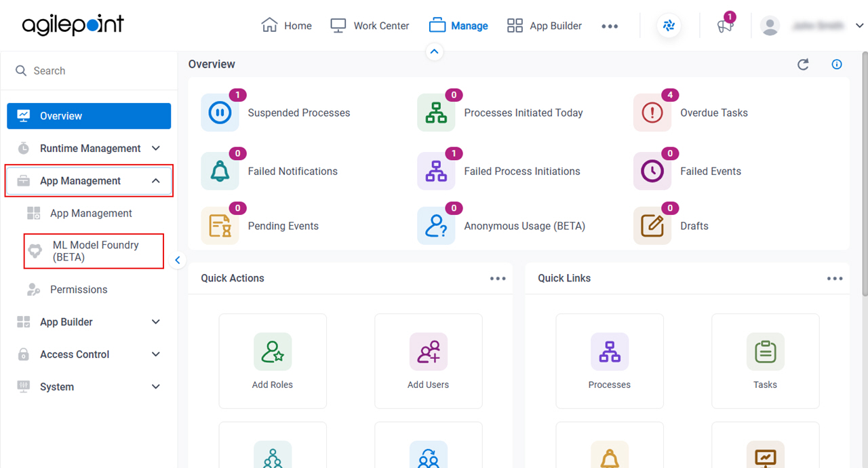Click the Access Control lock icon
868x468 pixels.
[24, 355]
